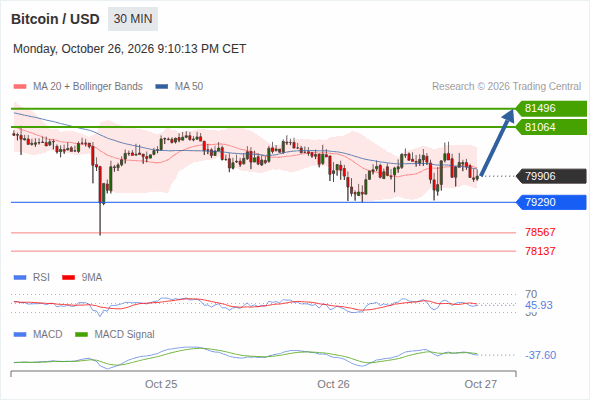
Task: Click the MACD Signal legend label
Action: (125, 334)
